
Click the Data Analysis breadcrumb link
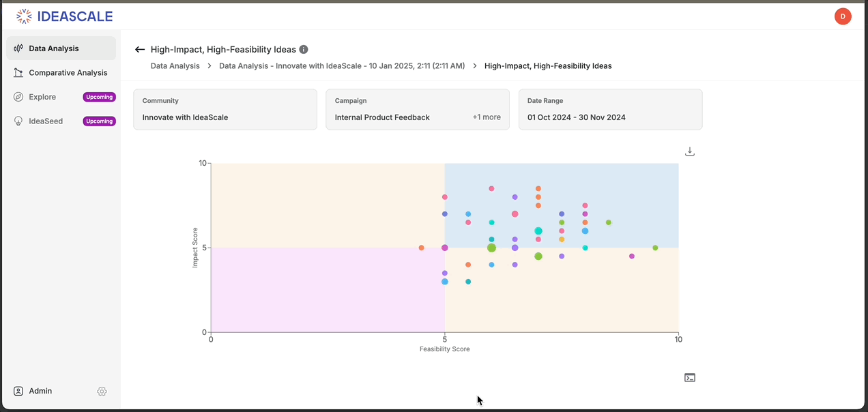pyautogui.click(x=175, y=66)
